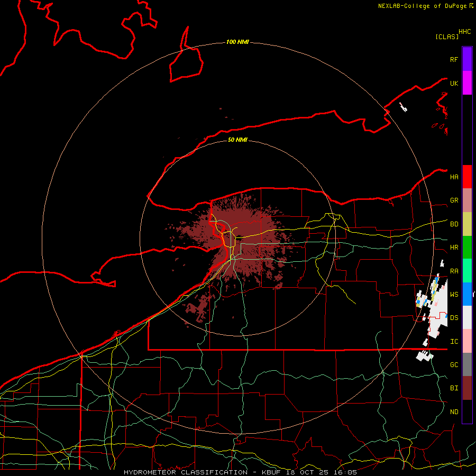Viewport: 476px width, 476px height.
Task: Click the RA light-green legend swatch
Action: [x=467, y=271]
